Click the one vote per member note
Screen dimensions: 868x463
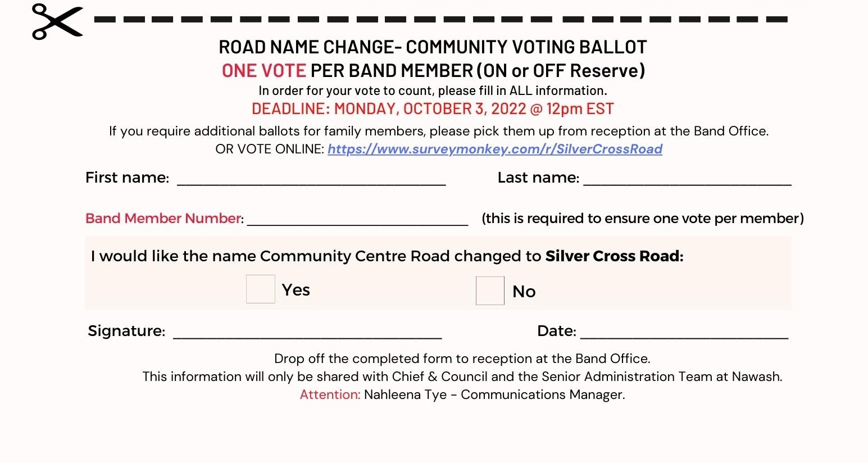[642, 219]
